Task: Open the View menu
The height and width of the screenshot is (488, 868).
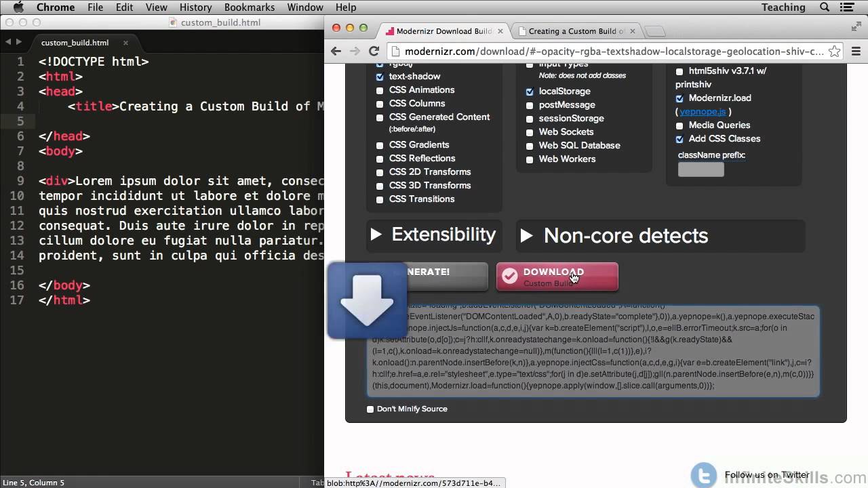Action: pos(156,7)
